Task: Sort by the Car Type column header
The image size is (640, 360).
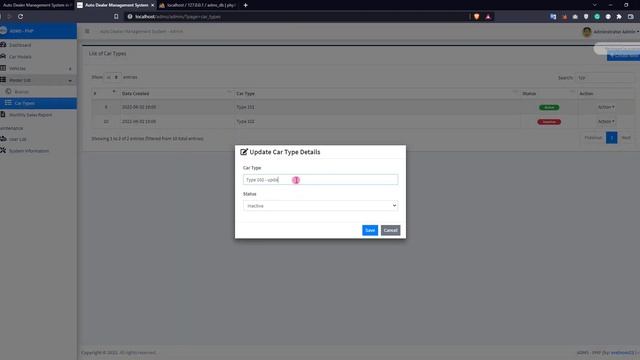Action: click(x=378, y=93)
